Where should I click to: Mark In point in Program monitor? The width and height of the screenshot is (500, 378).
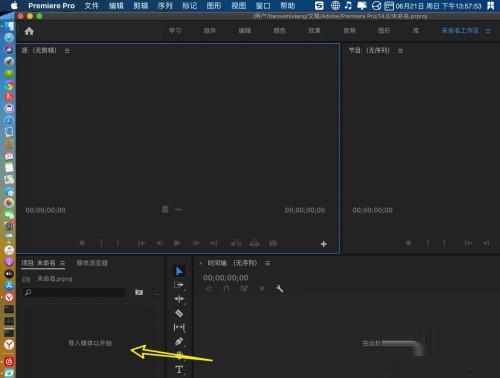click(428, 243)
